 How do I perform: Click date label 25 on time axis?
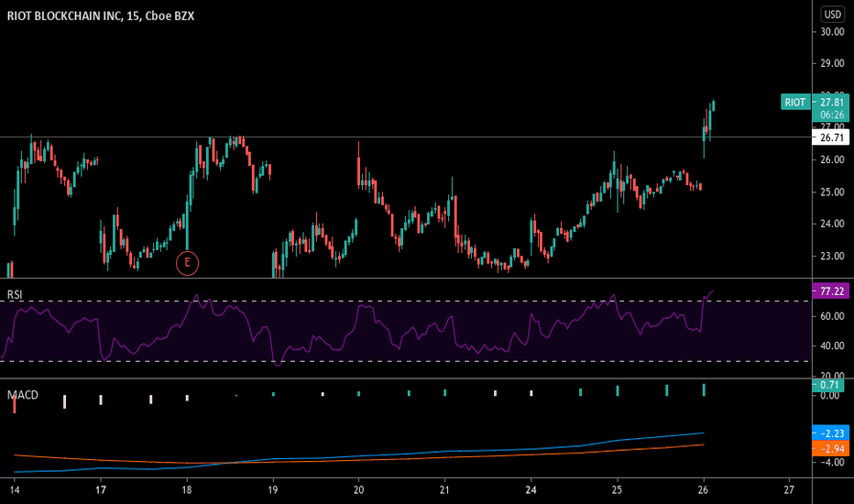pos(617,490)
